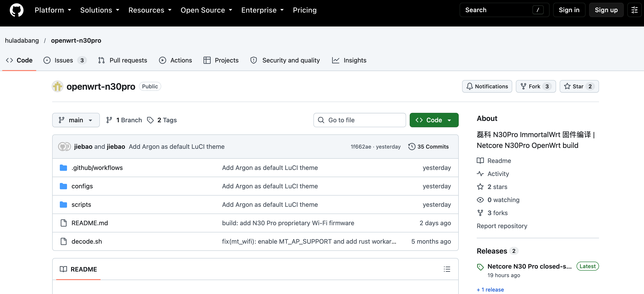
Task: Open the appearance settings sliders icon
Action: click(634, 10)
